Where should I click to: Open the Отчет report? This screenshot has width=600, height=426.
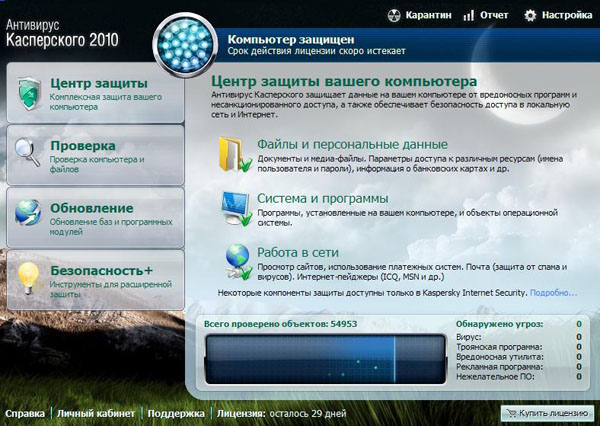click(x=486, y=15)
